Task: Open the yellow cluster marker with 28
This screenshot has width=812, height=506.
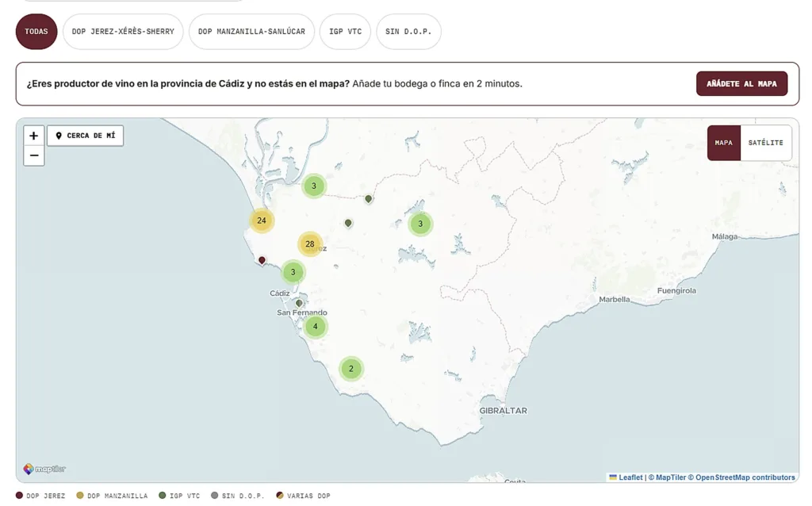Action: 310,244
